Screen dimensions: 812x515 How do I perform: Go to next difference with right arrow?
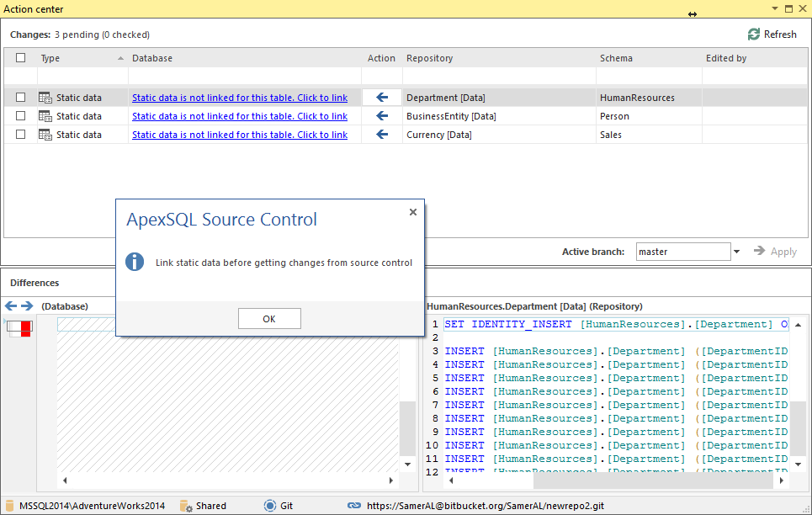27,305
